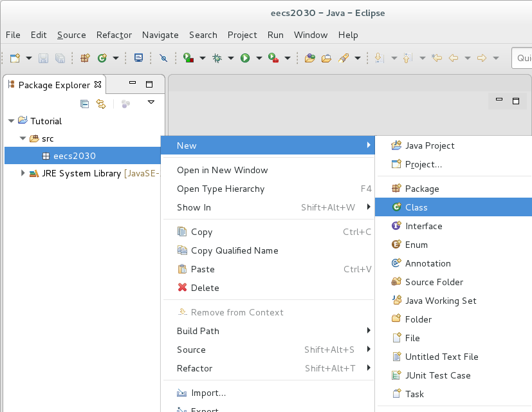Open the Run configurations dropdown arrow
The height and width of the screenshot is (412, 532).
click(x=259, y=58)
